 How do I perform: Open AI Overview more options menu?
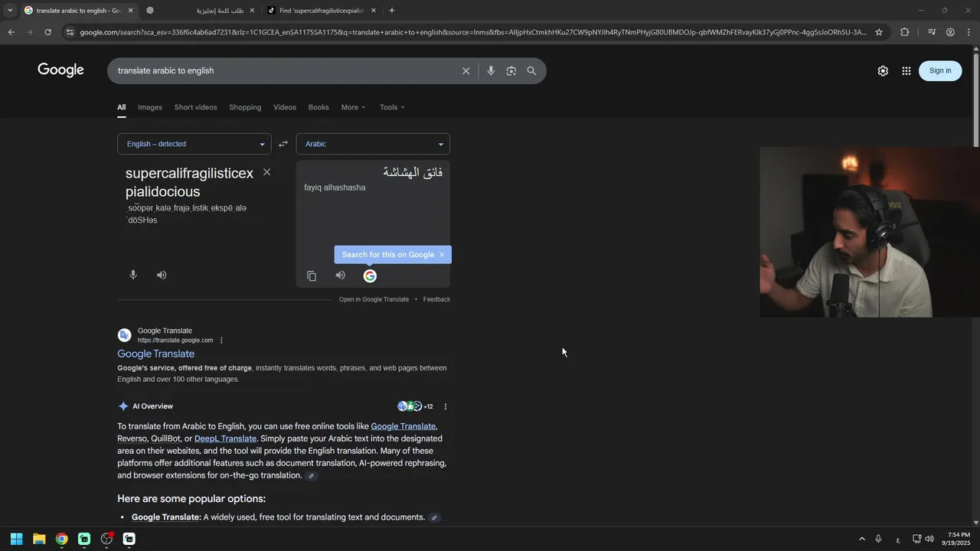[446, 406]
